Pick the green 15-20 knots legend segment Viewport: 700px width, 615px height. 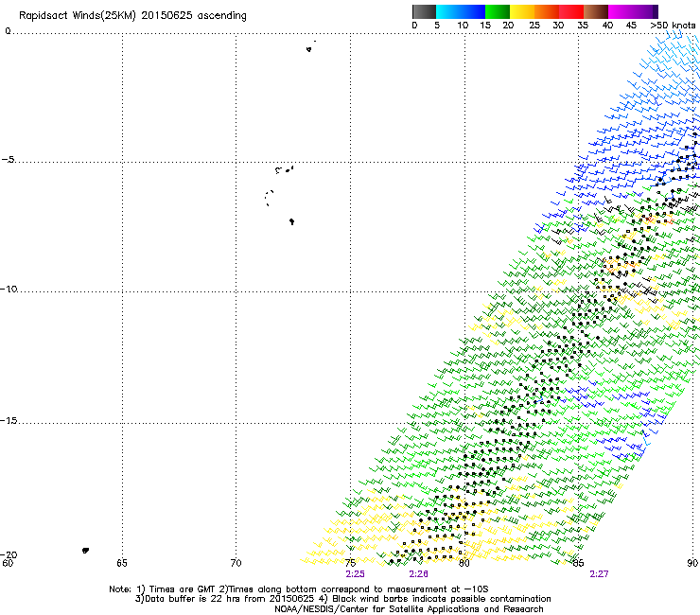pos(498,11)
